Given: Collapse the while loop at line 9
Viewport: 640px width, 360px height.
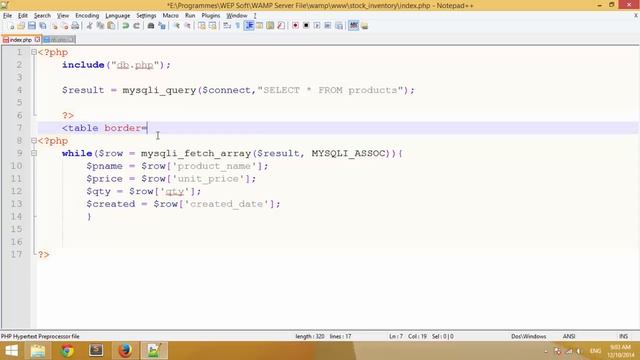Looking at the screenshot, I should (34, 153).
